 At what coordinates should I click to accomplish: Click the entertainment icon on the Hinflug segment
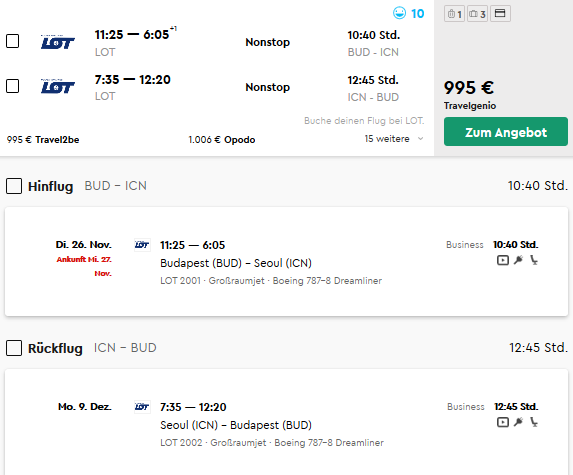pyautogui.click(x=503, y=260)
